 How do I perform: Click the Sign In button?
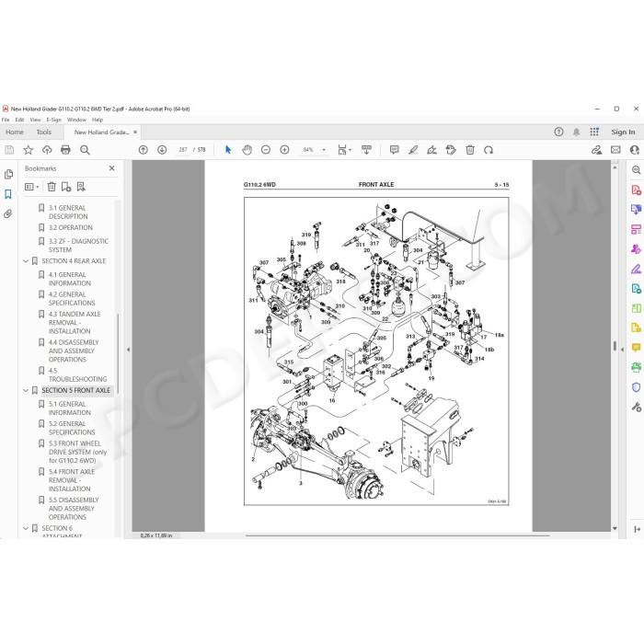[x=623, y=132]
